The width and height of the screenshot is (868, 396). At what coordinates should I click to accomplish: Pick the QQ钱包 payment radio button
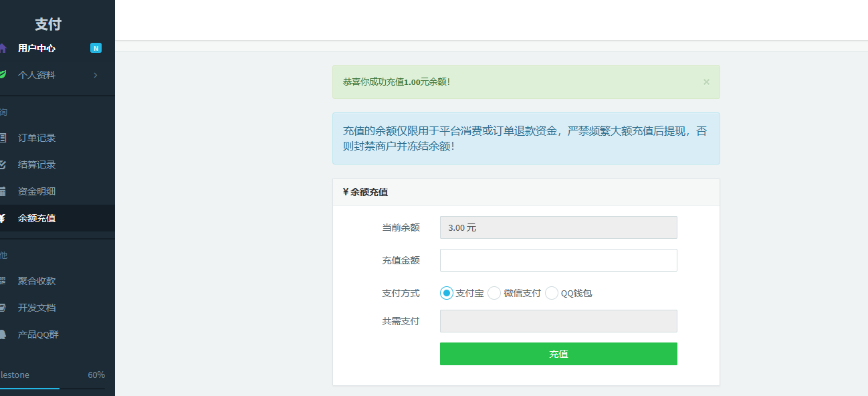click(552, 293)
